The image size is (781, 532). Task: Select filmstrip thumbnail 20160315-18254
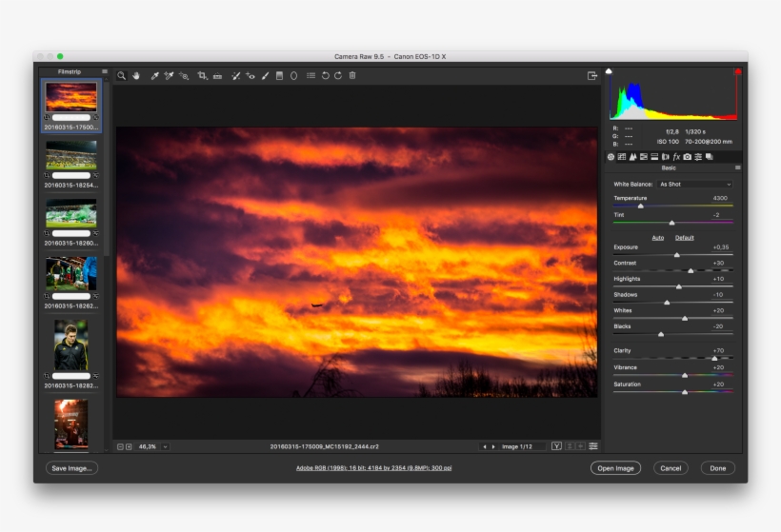71,155
